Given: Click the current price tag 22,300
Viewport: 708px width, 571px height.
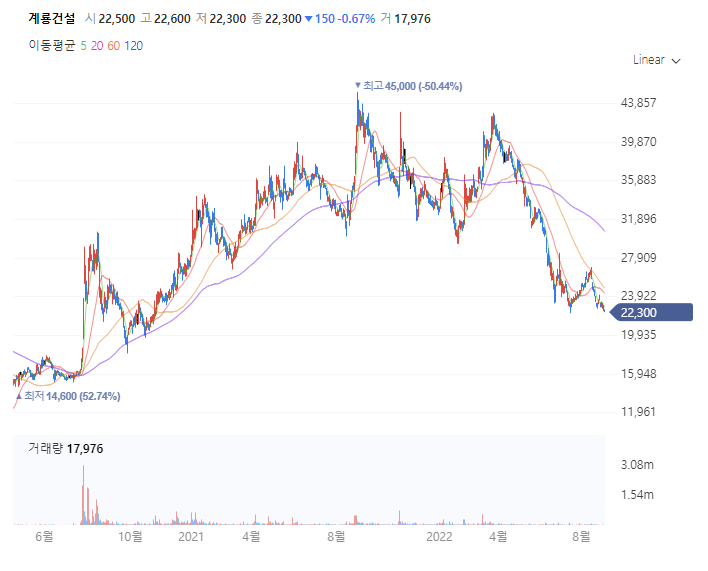Looking at the screenshot, I should coord(651,312).
